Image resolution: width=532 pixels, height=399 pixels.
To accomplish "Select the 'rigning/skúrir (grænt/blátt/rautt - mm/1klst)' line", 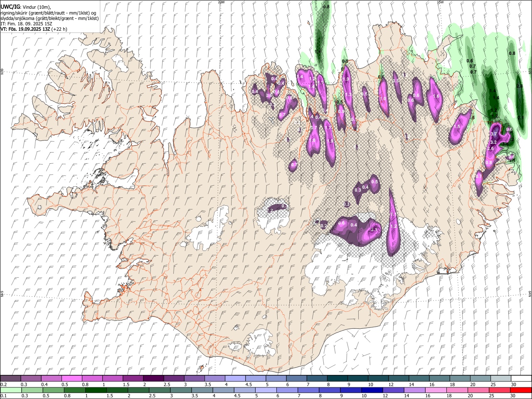I will click(x=48, y=13).
